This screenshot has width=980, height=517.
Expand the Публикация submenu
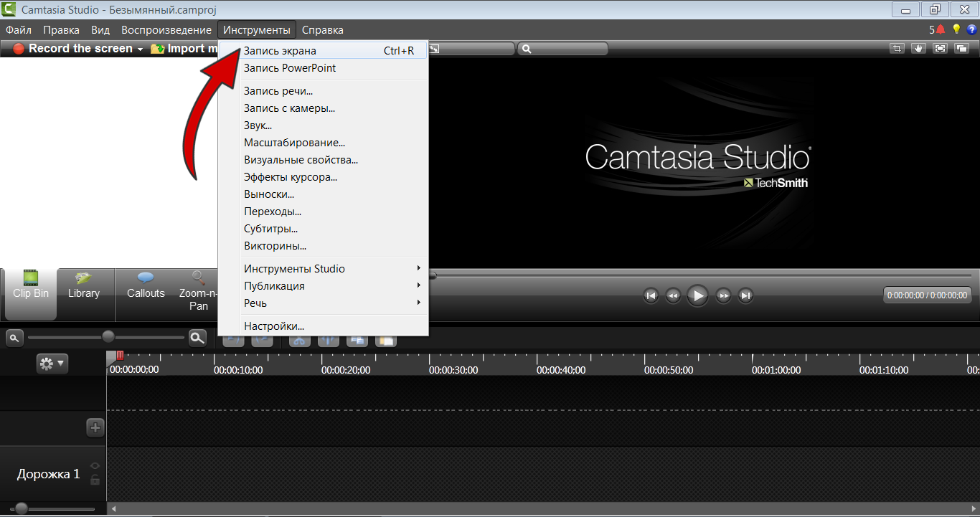pyautogui.click(x=324, y=286)
